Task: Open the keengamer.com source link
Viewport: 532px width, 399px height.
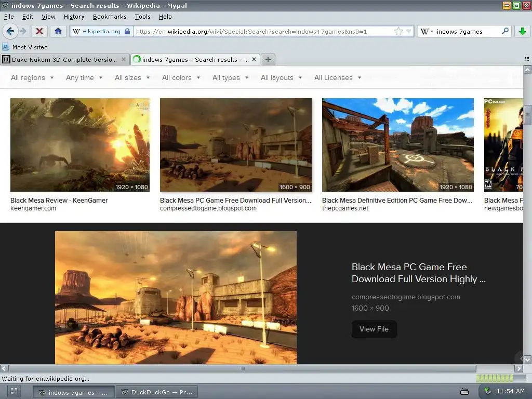Action: click(33, 208)
